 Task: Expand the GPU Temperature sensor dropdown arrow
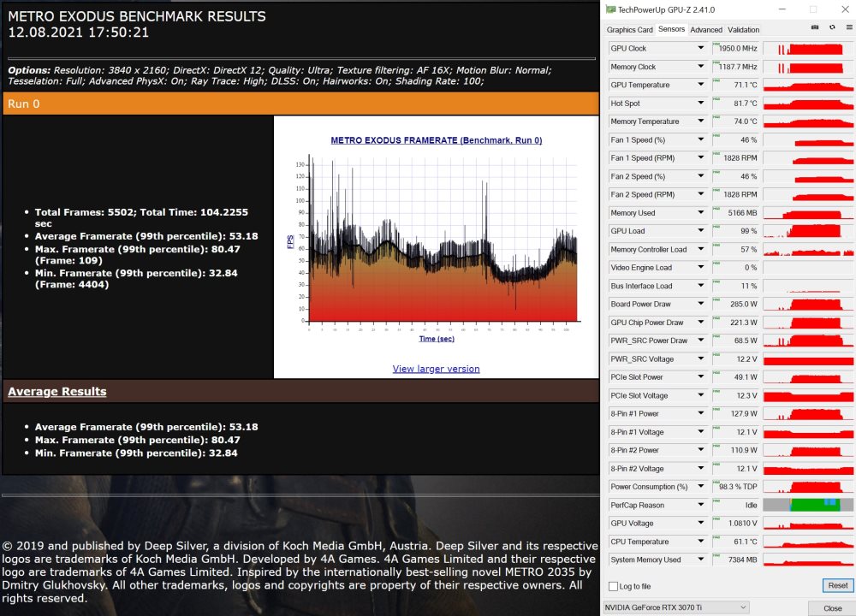tap(700, 85)
